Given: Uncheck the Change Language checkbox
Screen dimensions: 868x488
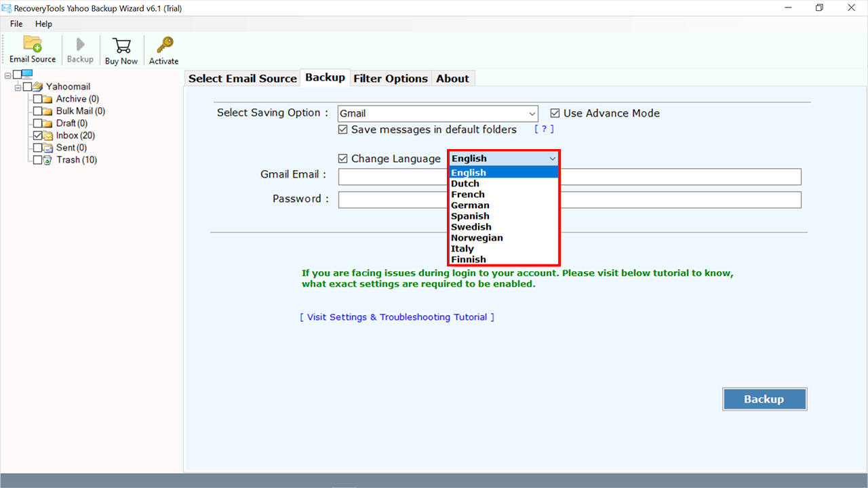Looking at the screenshot, I should [342, 159].
